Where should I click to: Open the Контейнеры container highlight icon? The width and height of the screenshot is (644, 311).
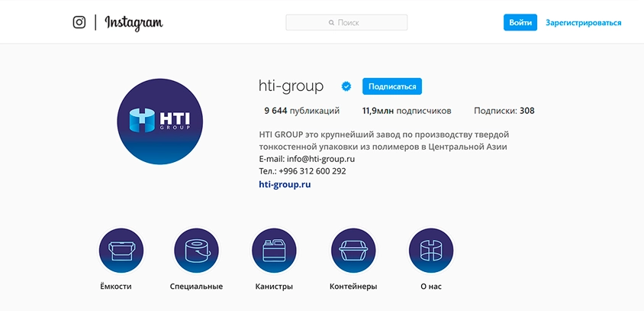pos(353,251)
